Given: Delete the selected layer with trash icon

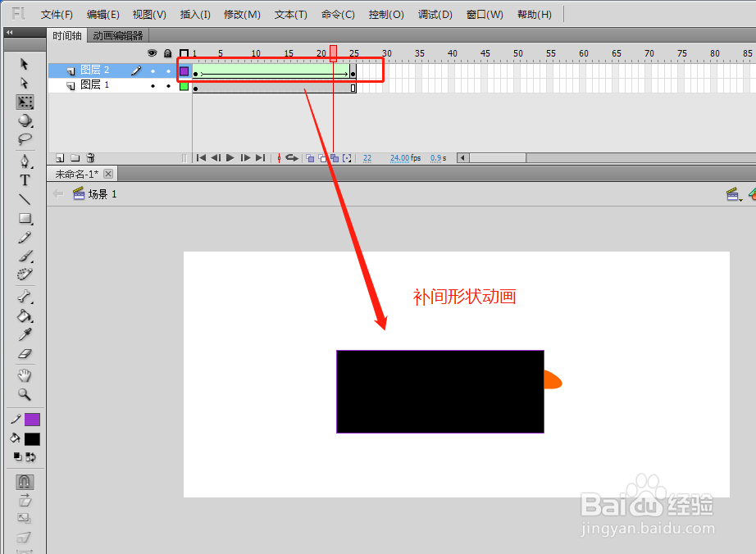Looking at the screenshot, I should coord(90,157).
